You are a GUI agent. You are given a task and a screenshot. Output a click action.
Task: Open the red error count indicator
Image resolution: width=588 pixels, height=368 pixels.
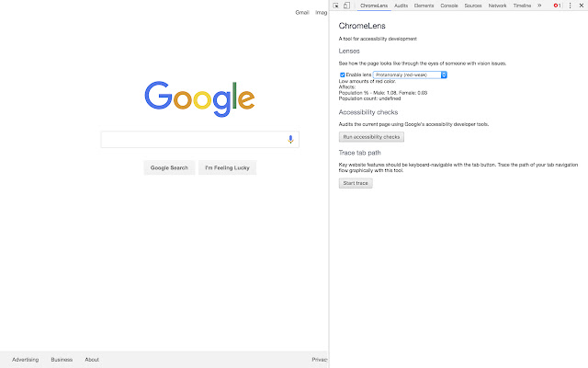coord(557,6)
